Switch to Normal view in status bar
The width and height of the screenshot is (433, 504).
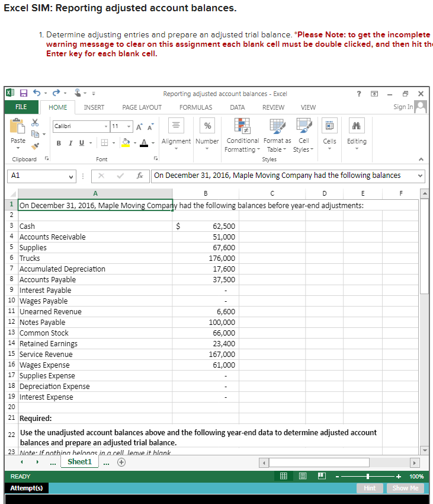tap(284, 476)
